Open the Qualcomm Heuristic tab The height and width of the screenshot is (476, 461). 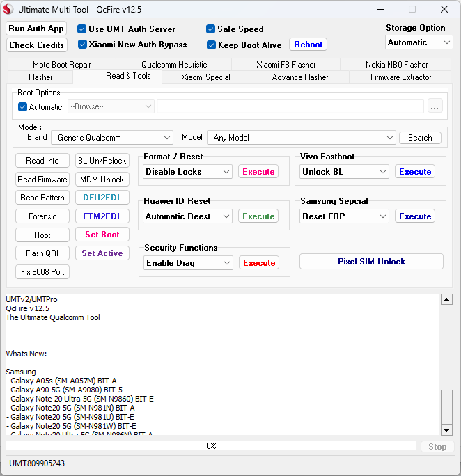pyautogui.click(x=174, y=65)
